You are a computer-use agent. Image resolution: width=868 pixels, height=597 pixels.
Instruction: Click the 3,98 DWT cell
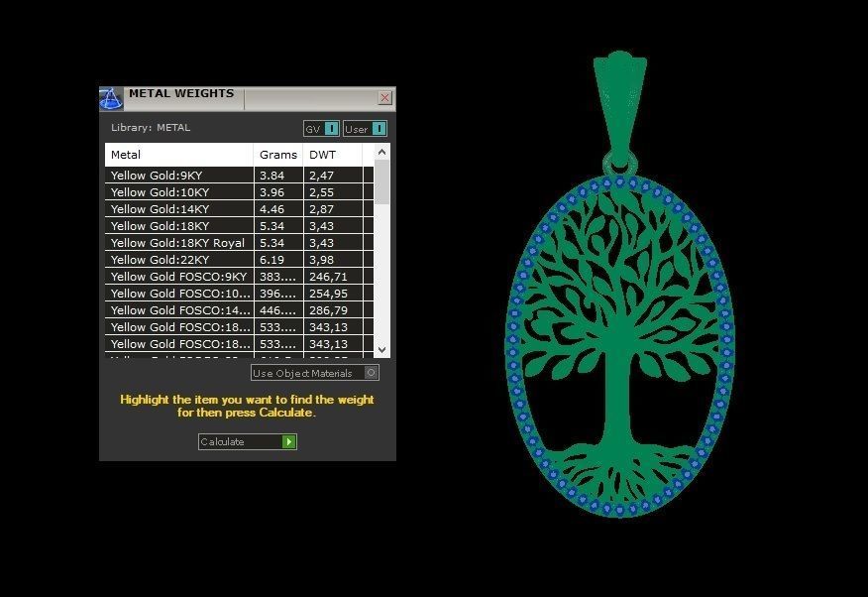coord(333,259)
